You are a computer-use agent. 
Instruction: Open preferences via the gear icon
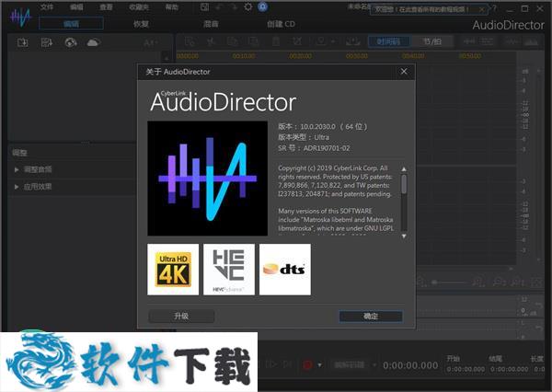click(x=247, y=6)
